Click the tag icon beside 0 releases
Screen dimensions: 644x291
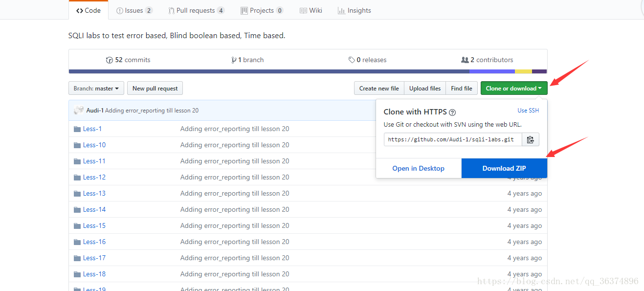(352, 60)
